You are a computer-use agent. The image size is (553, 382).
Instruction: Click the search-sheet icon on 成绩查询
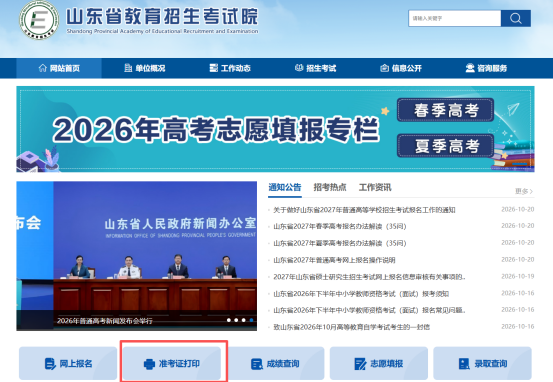pos(256,364)
